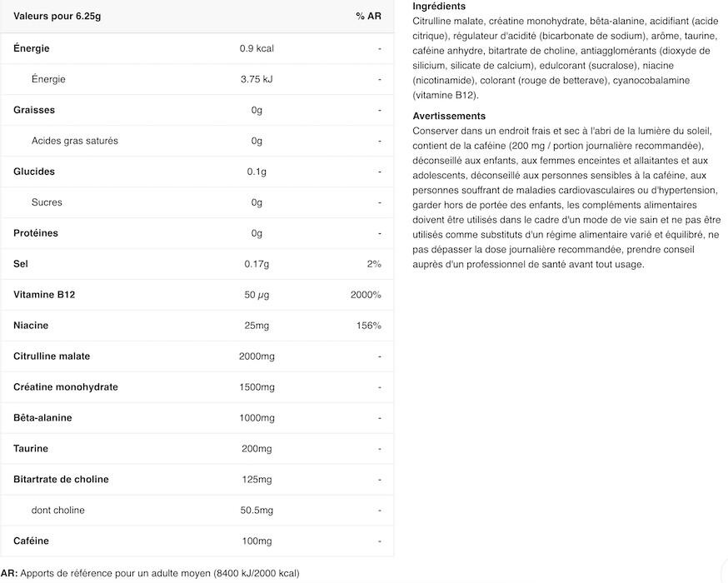The image size is (728, 583).
Task: Click the 3.75 kJ energy value
Action: pyautogui.click(x=257, y=79)
